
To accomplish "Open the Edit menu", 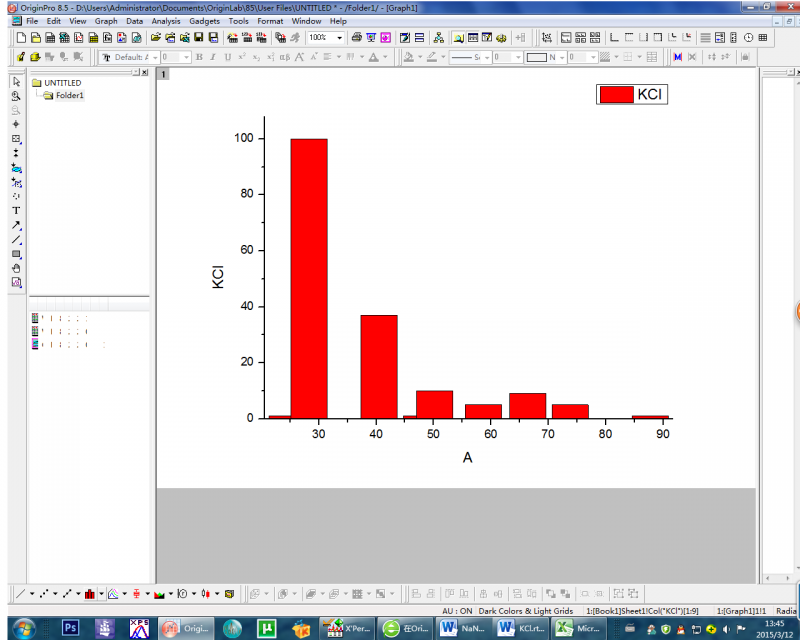I will coord(54,21).
